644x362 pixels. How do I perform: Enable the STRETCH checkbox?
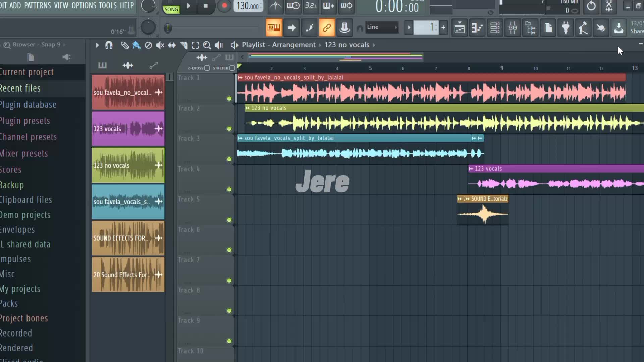232,68
